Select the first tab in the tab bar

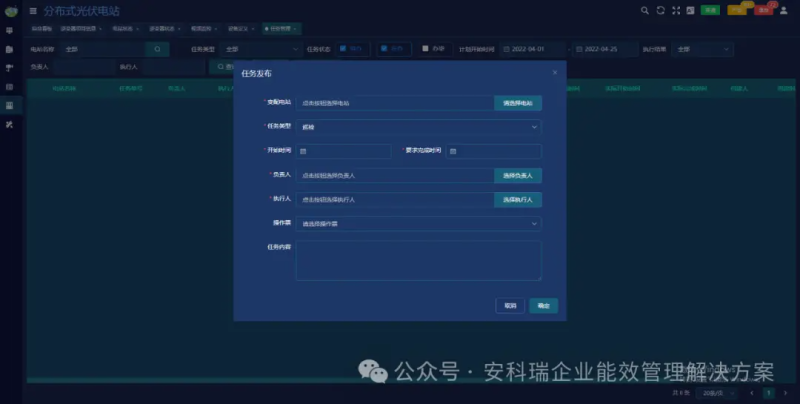click(x=41, y=29)
